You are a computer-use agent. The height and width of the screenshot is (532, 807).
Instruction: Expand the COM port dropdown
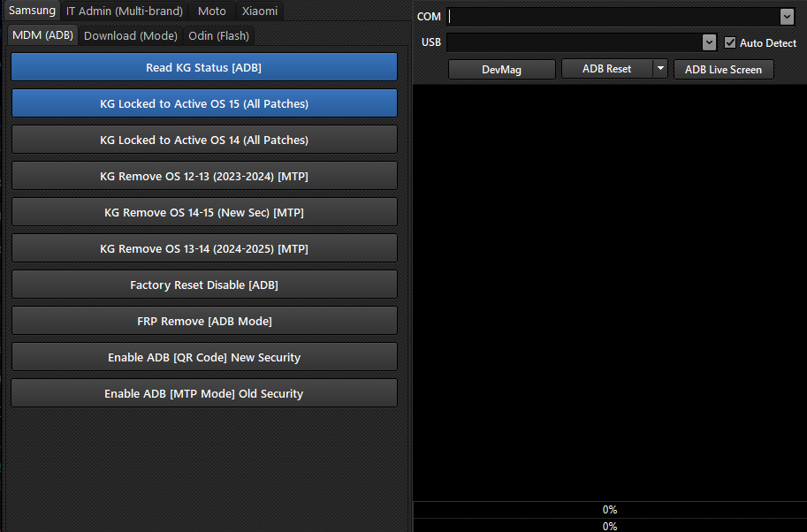pyautogui.click(x=787, y=17)
